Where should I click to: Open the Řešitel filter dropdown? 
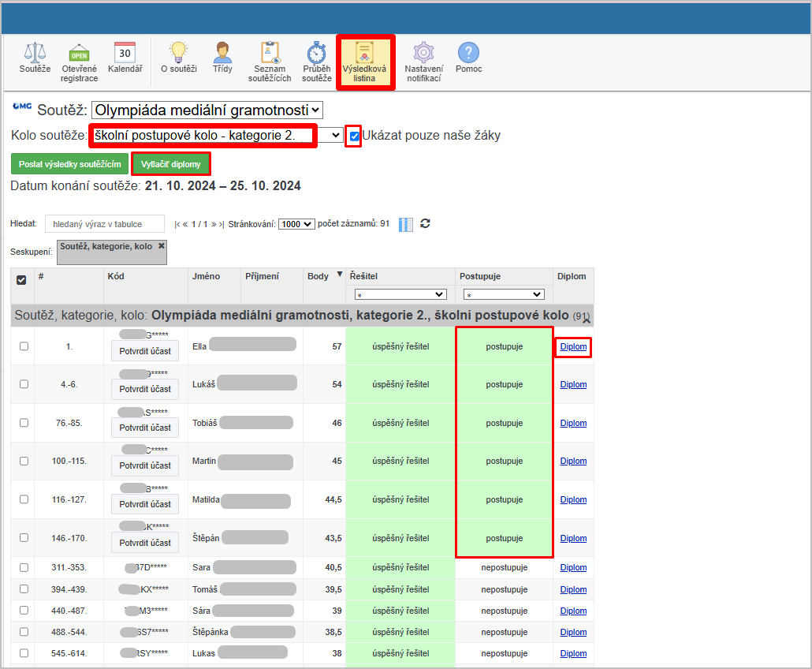coord(400,294)
